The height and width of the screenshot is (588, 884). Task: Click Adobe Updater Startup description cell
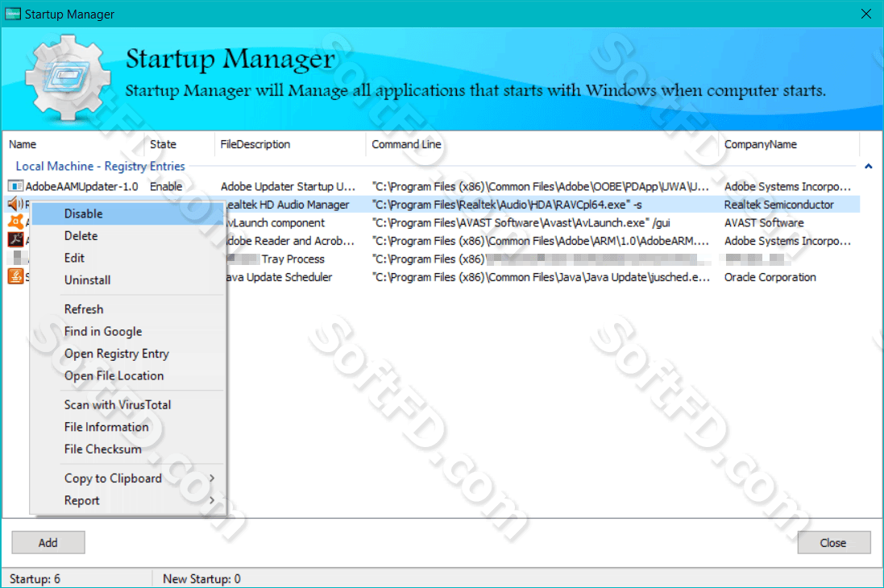click(288, 187)
